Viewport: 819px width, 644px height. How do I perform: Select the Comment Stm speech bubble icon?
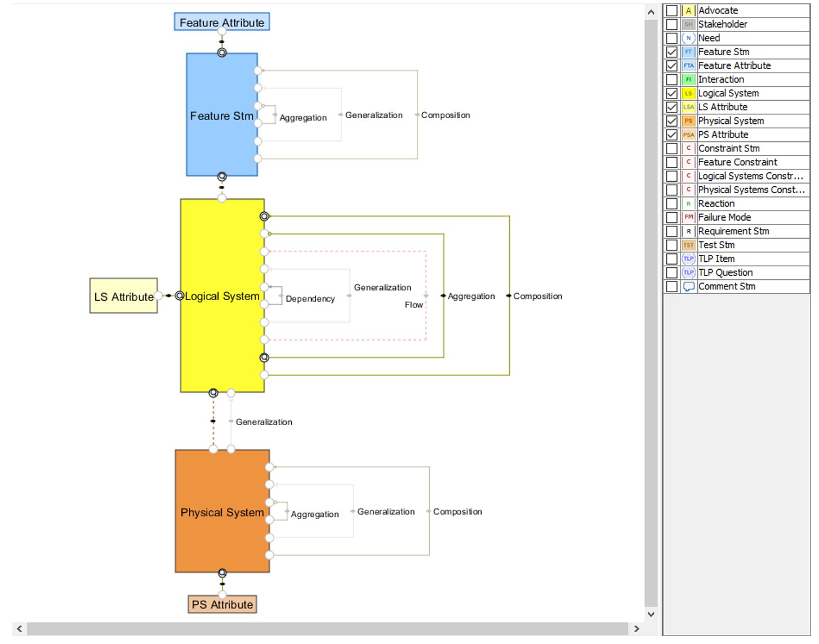click(688, 286)
